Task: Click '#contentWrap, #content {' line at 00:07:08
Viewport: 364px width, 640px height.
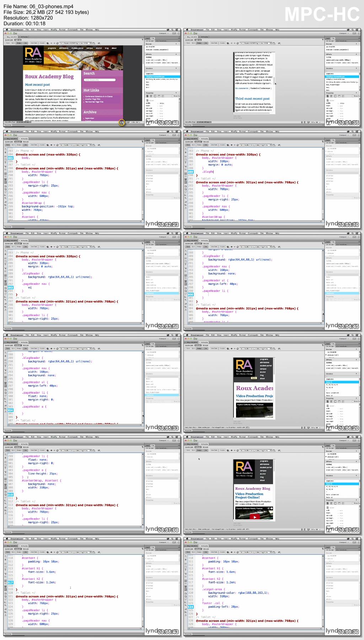Action: tap(42, 481)
